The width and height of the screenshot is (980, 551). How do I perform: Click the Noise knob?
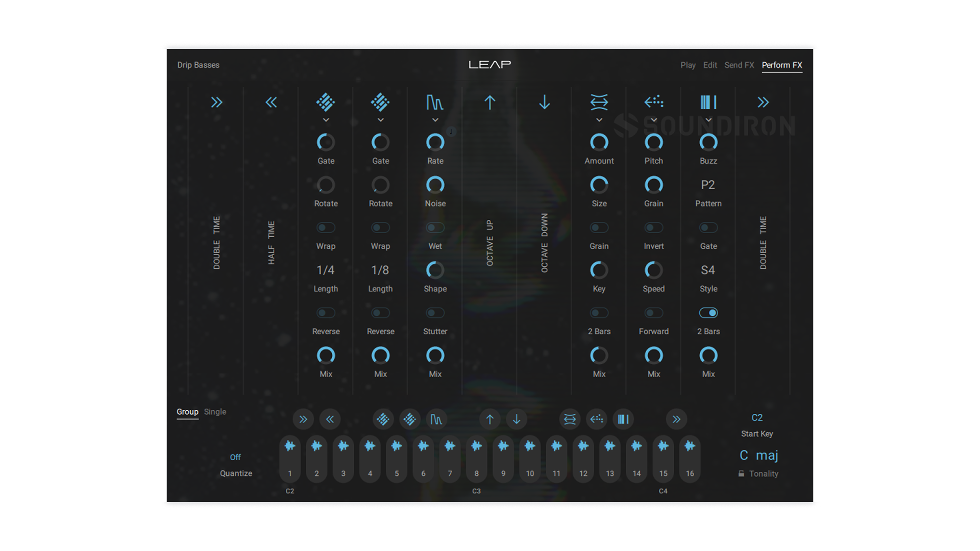[x=435, y=185]
